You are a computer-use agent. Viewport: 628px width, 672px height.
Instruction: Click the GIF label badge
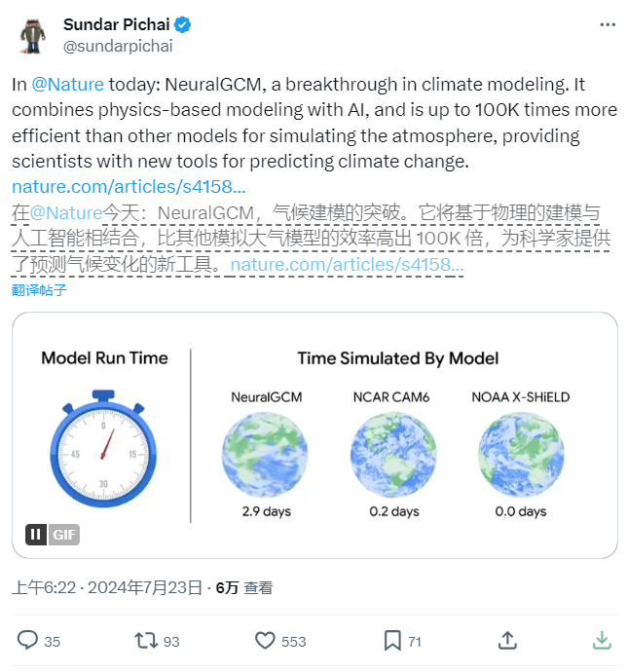pyautogui.click(x=64, y=535)
